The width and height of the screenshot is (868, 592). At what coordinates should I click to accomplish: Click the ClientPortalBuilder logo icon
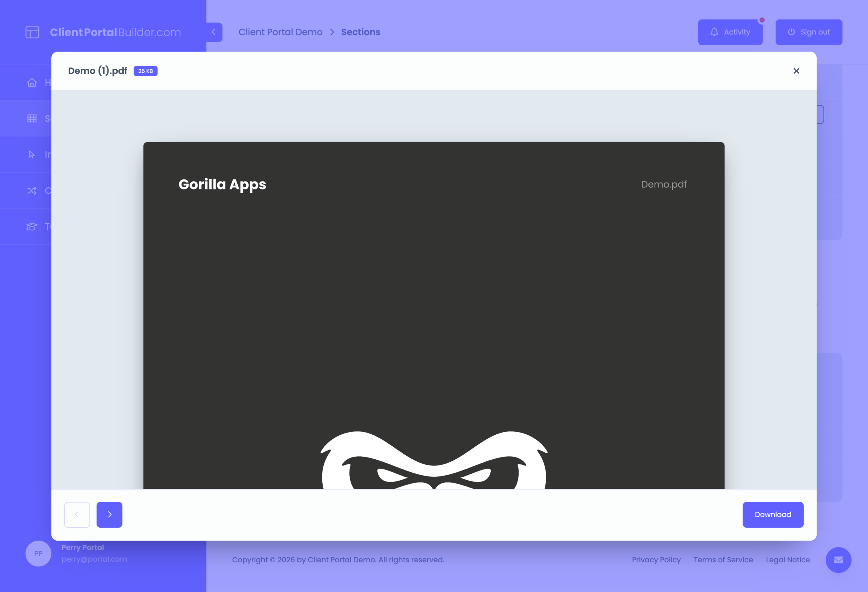click(33, 32)
